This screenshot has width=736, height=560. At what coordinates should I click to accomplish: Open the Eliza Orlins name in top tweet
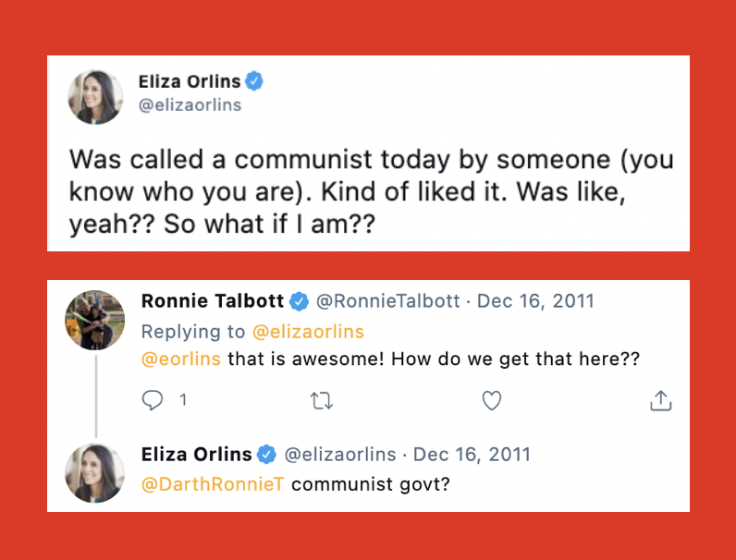189,81
